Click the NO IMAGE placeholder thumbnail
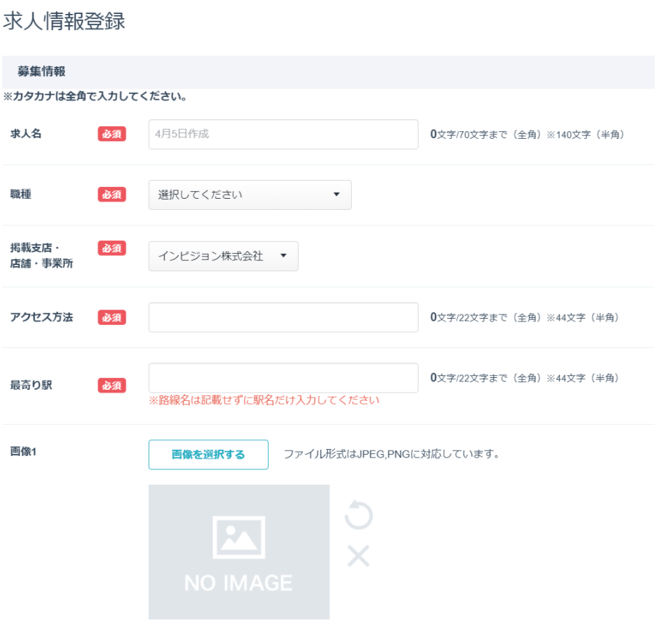 239,552
